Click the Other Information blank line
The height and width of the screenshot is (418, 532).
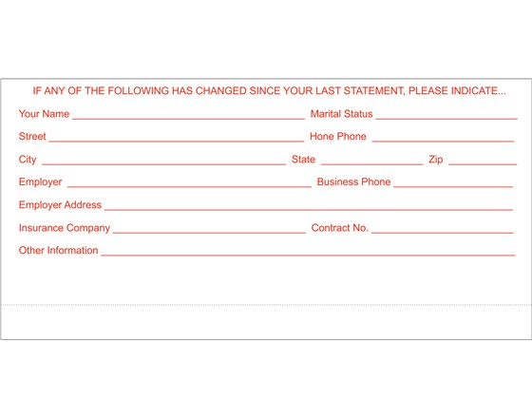308,256
